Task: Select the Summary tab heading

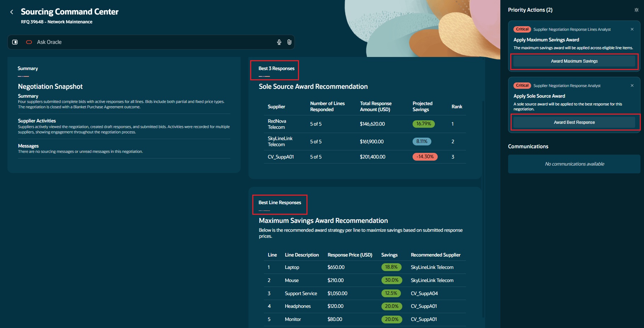Action: 28,69
